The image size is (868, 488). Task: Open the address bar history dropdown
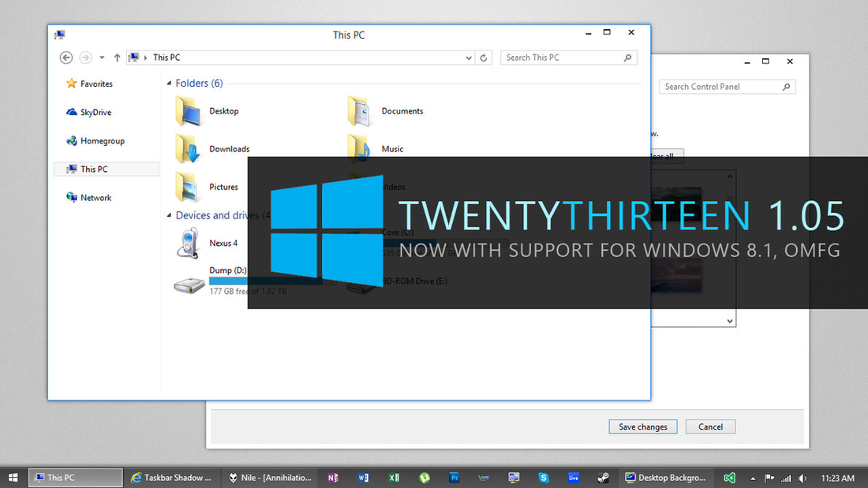pyautogui.click(x=468, y=58)
